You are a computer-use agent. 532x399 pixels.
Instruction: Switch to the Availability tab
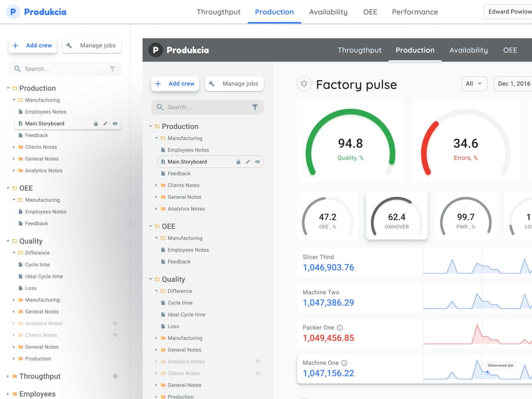(329, 12)
